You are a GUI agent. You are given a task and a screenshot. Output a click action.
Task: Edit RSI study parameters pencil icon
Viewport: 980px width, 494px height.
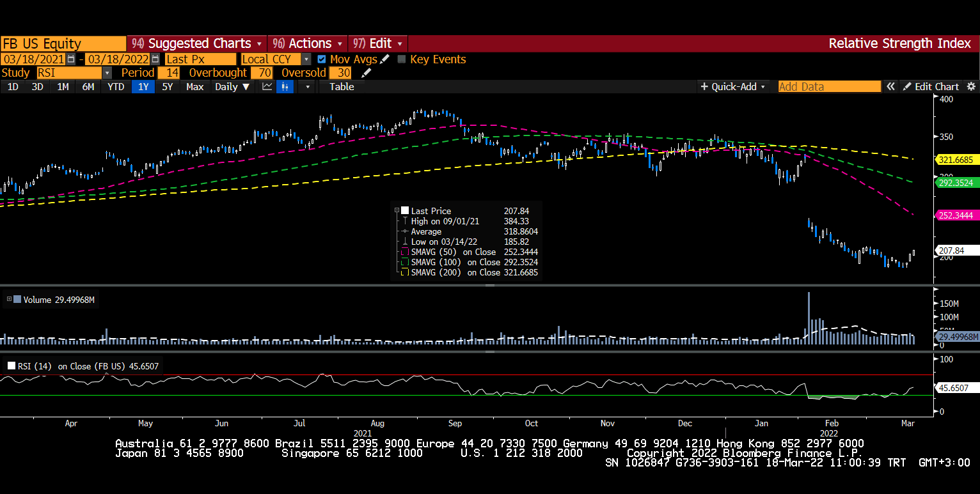tap(366, 73)
